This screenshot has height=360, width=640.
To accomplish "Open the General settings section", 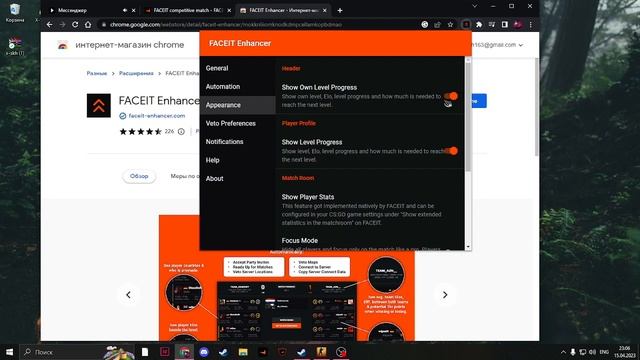I will coord(238,68).
